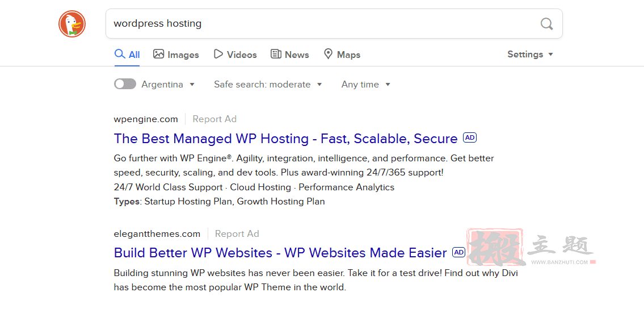Switch to the Images tab
The width and height of the screenshot is (644, 309).
pyautogui.click(x=176, y=55)
